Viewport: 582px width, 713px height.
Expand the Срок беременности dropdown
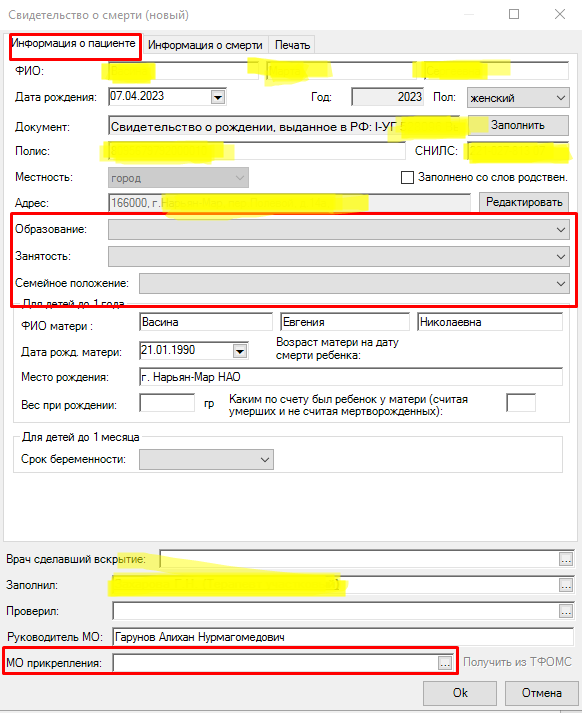click(206, 459)
